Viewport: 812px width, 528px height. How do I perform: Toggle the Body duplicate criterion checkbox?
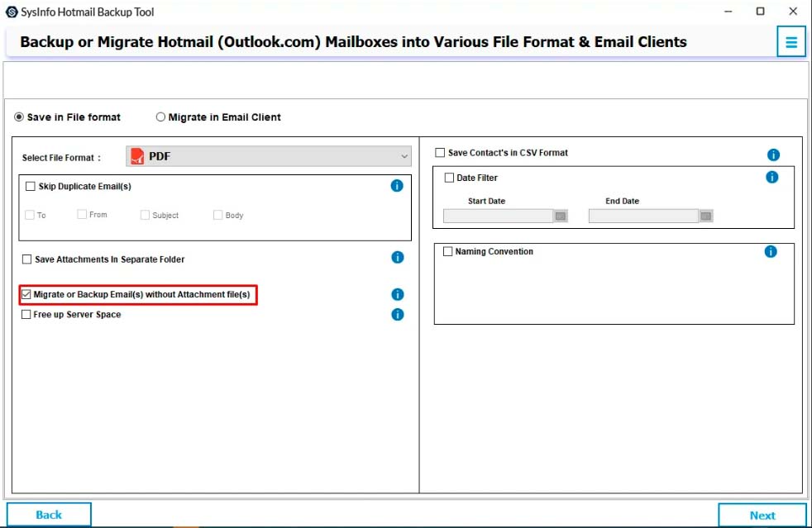[218, 215]
